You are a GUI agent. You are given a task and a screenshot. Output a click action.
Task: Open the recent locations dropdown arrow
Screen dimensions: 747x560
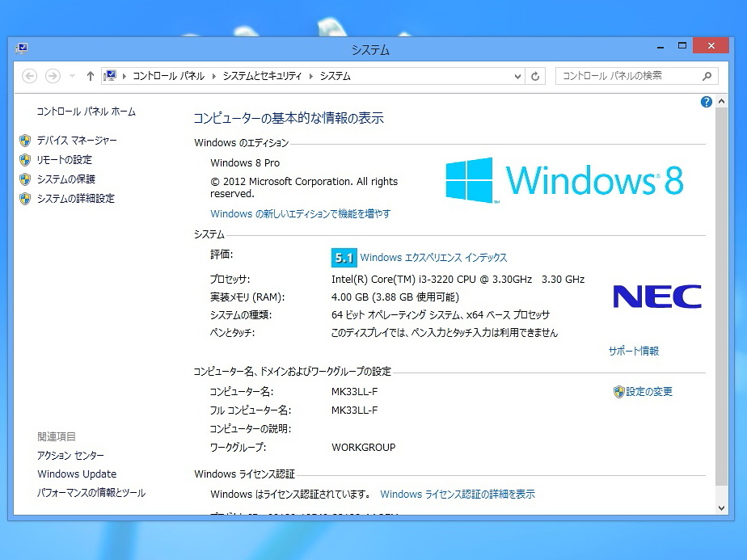73,76
